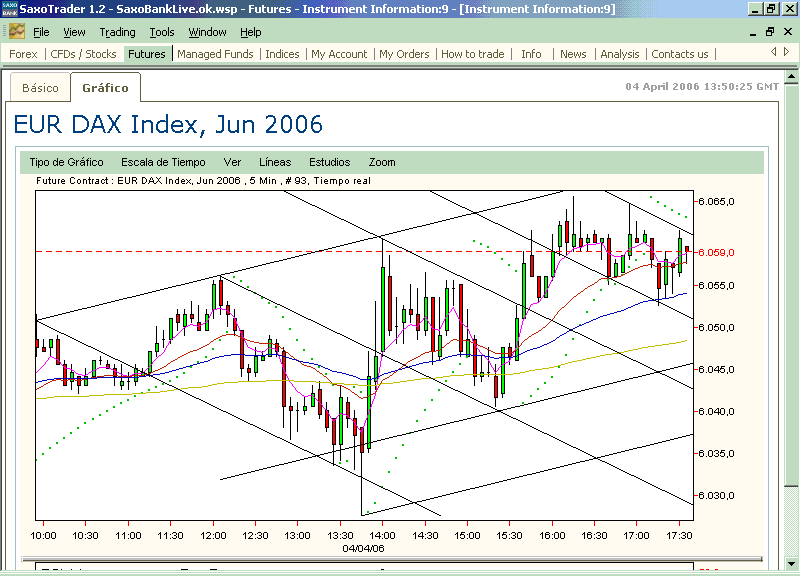Switch to the Info tab
This screenshot has width=800, height=576.
531,54
